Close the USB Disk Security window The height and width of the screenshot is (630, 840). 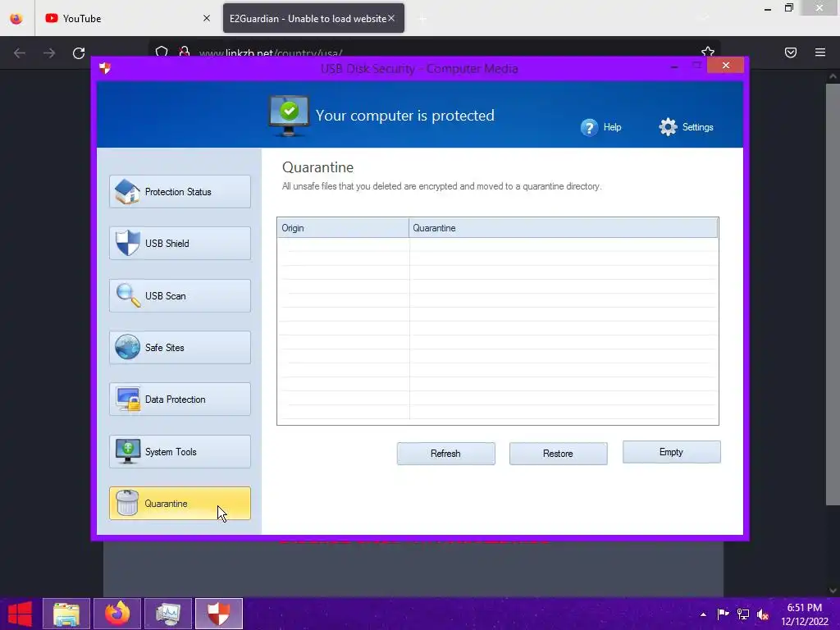click(725, 66)
